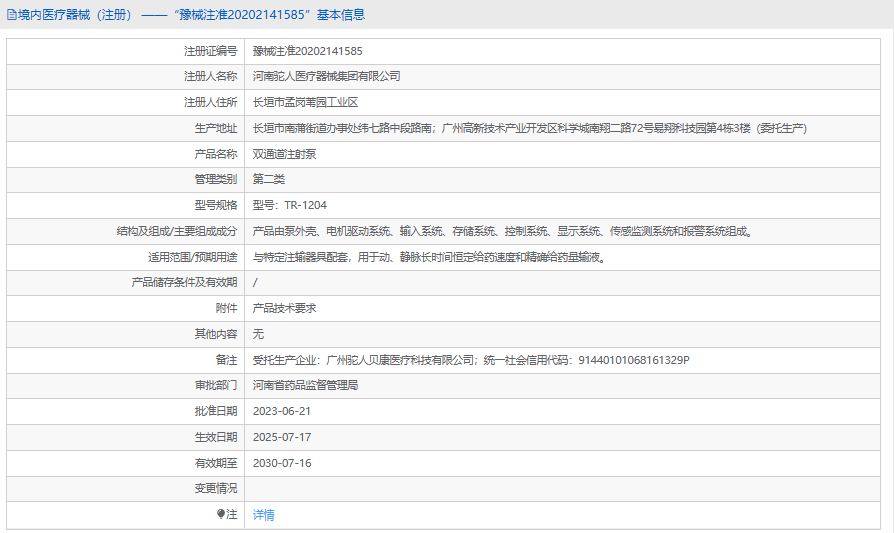Select the approval date 2023-06-21
The height and width of the screenshot is (533, 894).
pos(282,411)
